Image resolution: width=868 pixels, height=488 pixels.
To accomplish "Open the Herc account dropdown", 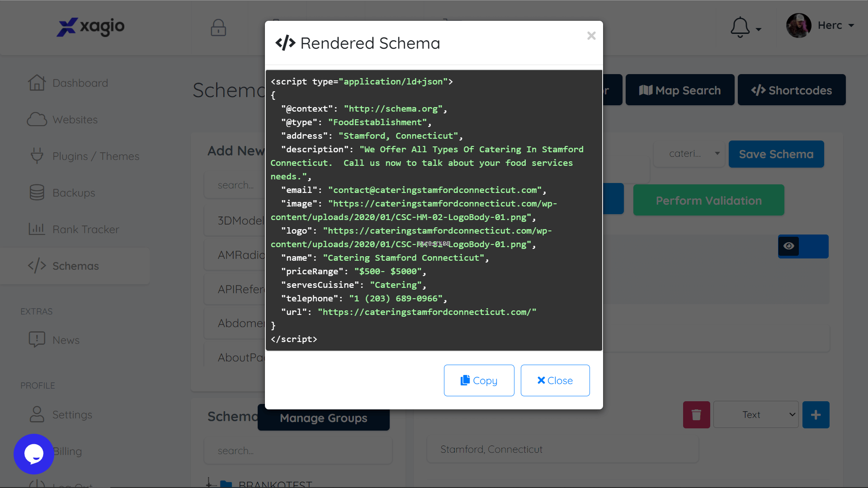I will (x=835, y=25).
